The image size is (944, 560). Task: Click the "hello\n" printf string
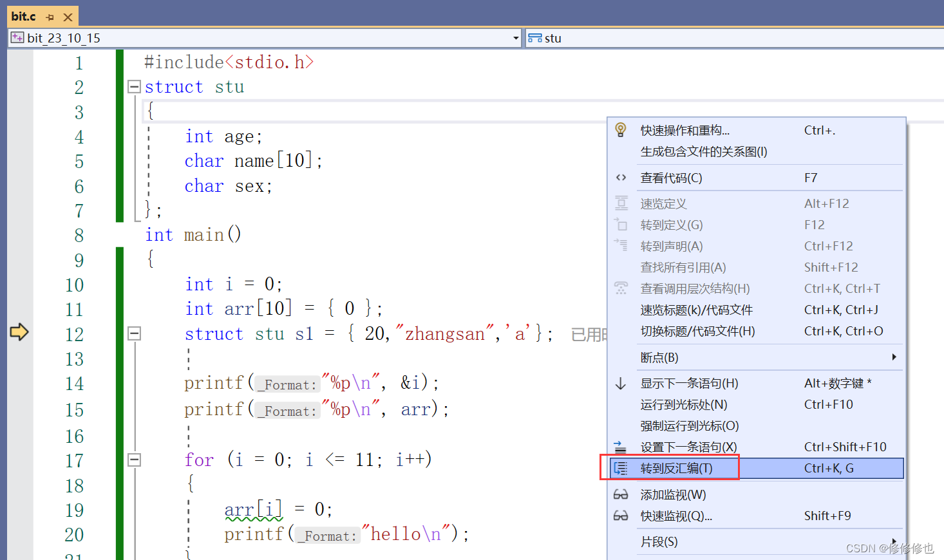[x=406, y=534]
